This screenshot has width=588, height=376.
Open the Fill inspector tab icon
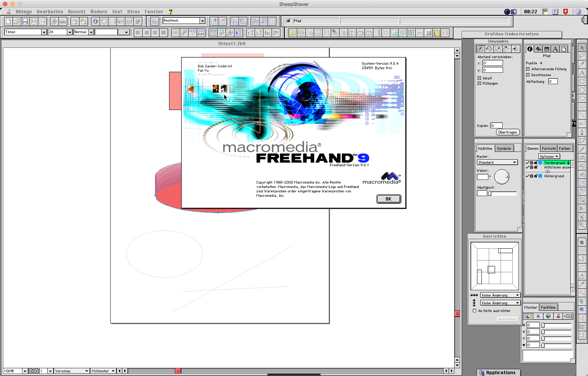pyautogui.click(x=547, y=49)
